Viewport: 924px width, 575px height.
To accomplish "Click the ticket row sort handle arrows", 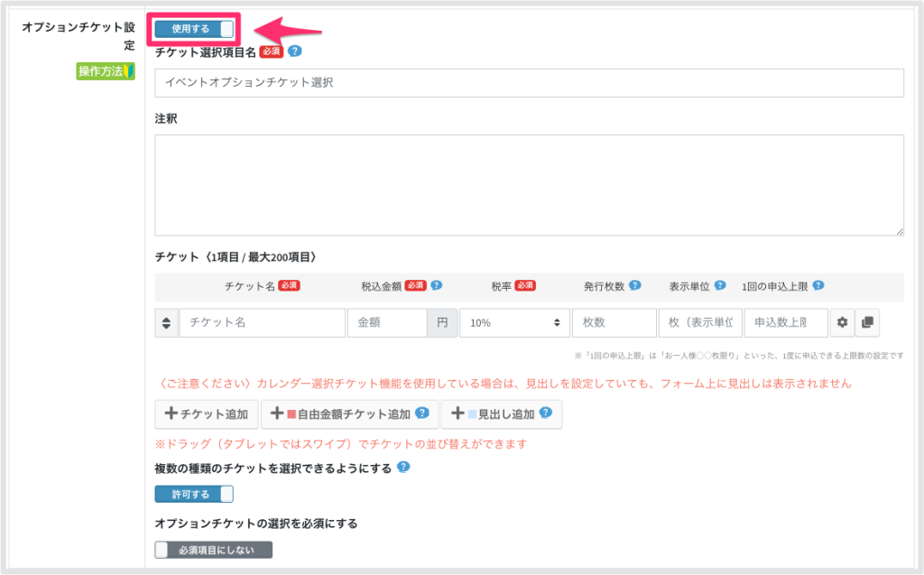I will (x=166, y=322).
